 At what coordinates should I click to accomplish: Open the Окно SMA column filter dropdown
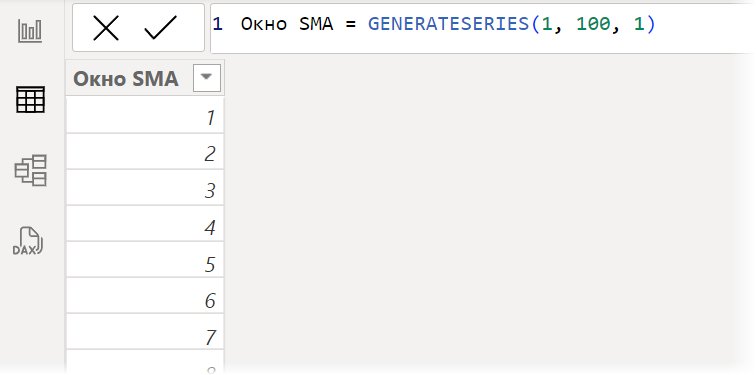[206, 78]
